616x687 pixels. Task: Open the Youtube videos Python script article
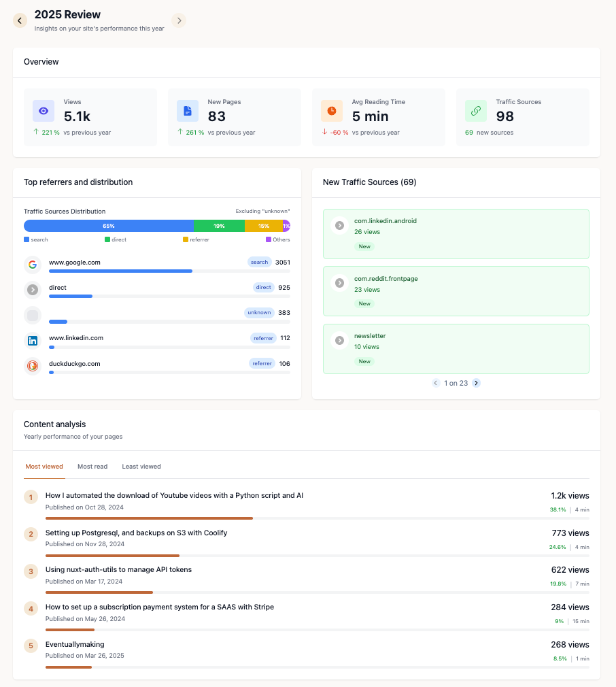(174, 495)
